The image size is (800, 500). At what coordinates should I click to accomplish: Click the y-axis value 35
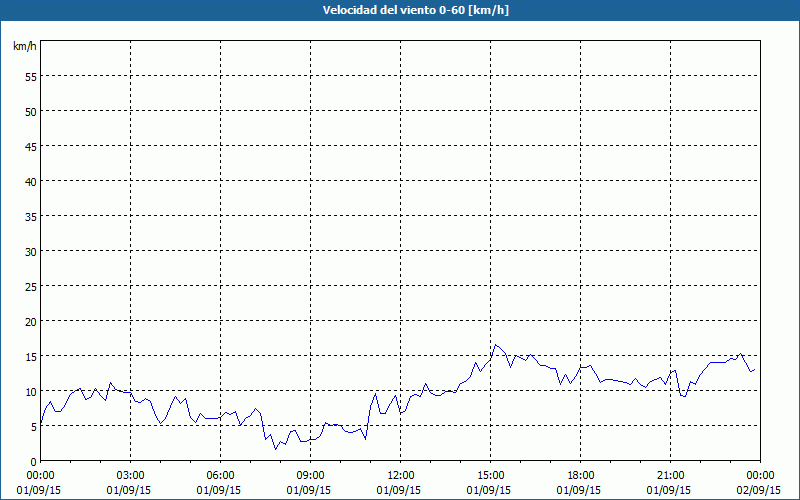click(x=31, y=216)
